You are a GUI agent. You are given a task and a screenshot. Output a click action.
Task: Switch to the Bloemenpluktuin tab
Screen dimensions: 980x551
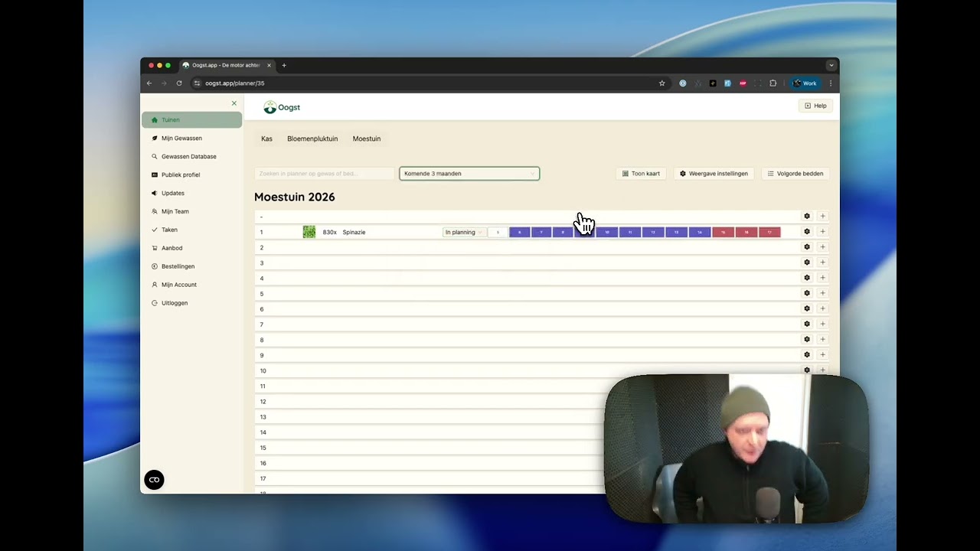point(312,139)
